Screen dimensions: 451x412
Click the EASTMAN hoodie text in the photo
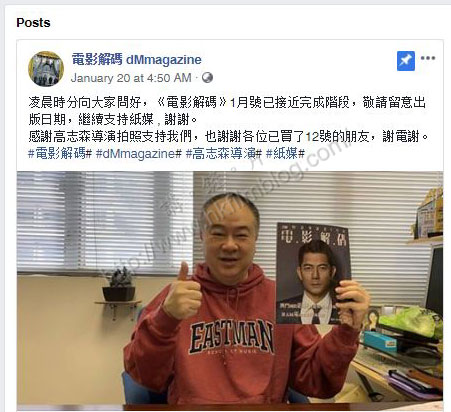click(x=231, y=337)
